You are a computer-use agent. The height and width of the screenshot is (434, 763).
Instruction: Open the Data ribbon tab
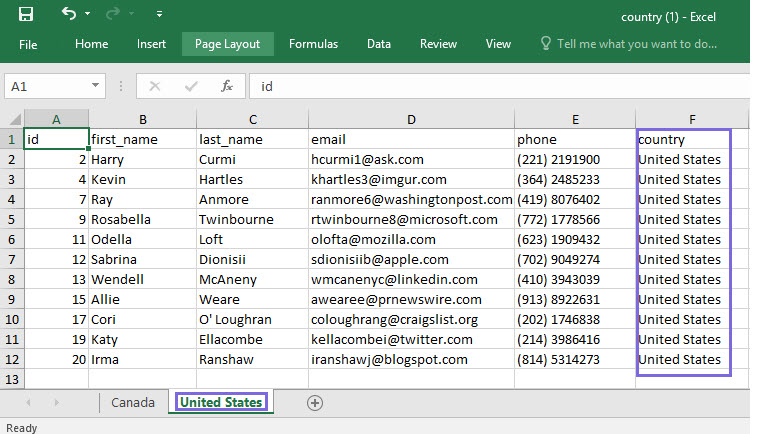[379, 44]
